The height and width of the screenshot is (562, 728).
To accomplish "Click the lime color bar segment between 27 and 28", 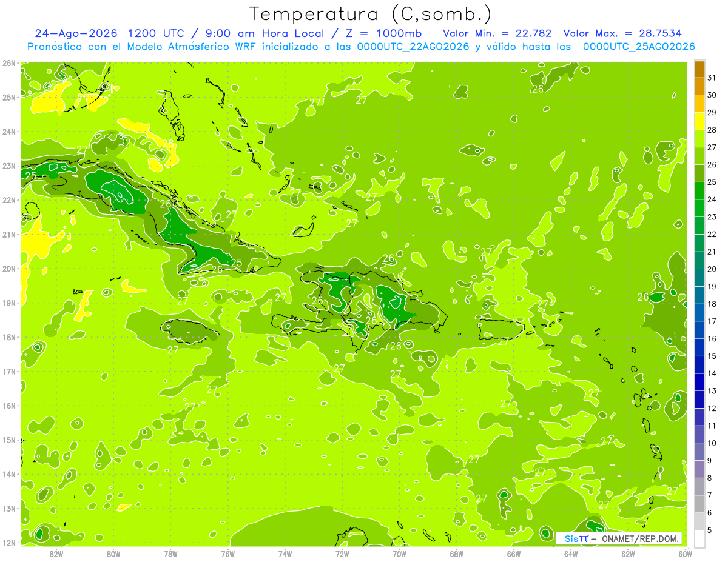I will pyautogui.click(x=699, y=138).
